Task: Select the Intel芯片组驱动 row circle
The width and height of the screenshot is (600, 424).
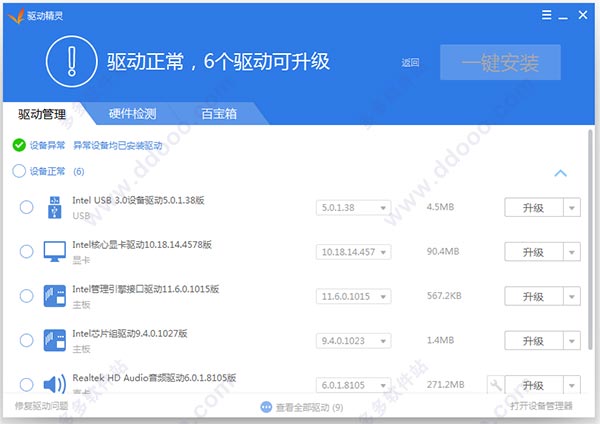Action: pyautogui.click(x=26, y=340)
